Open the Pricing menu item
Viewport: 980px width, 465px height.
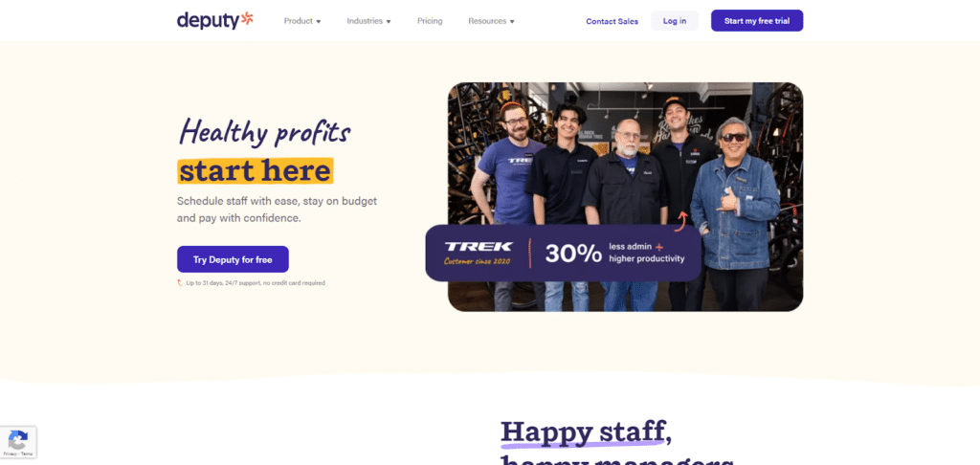(430, 21)
